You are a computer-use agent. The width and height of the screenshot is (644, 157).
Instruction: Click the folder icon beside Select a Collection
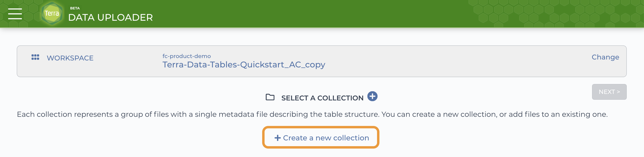[x=270, y=97]
